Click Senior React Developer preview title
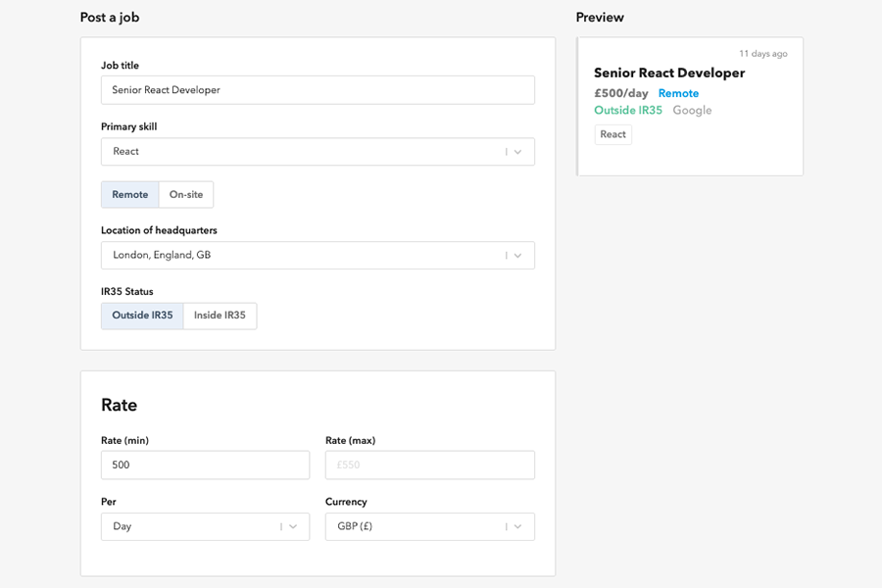Image resolution: width=882 pixels, height=588 pixels. click(x=669, y=73)
